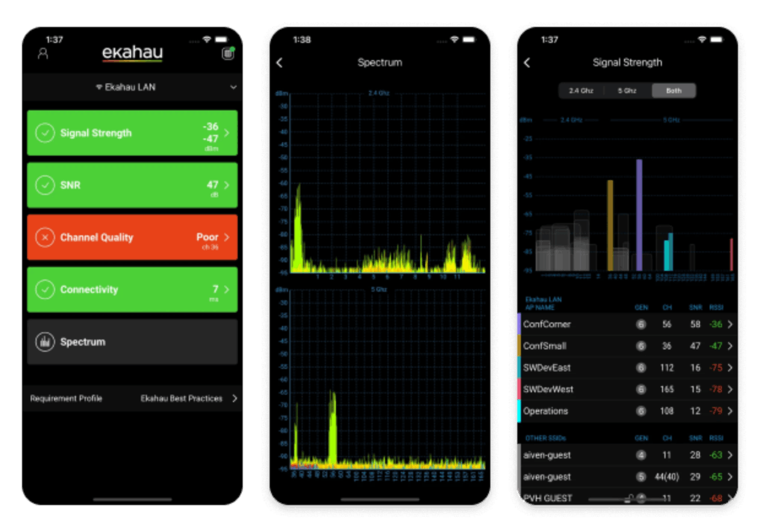Tap the generation 6 badge for ConfSmall
This screenshot has width=760, height=532.
(x=641, y=346)
